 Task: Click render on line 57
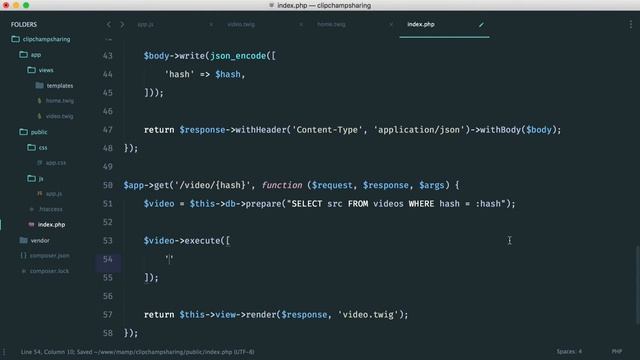(261, 315)
